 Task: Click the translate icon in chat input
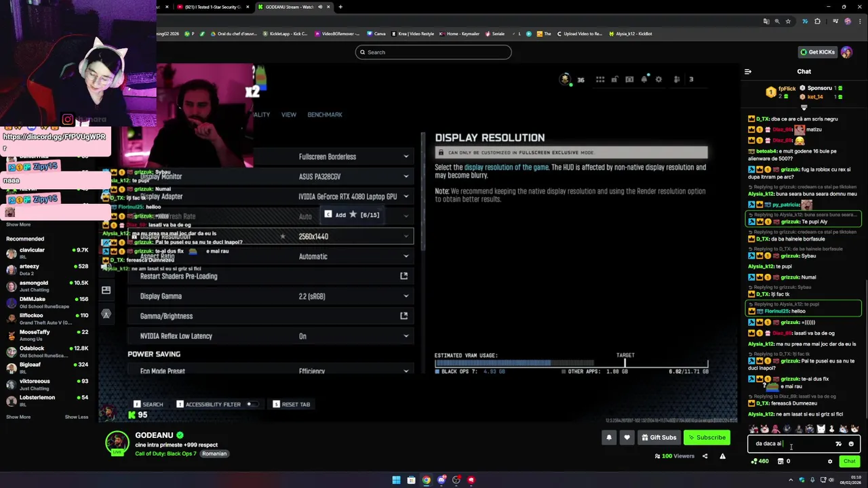pyautogui.click(x=839, y=444)
